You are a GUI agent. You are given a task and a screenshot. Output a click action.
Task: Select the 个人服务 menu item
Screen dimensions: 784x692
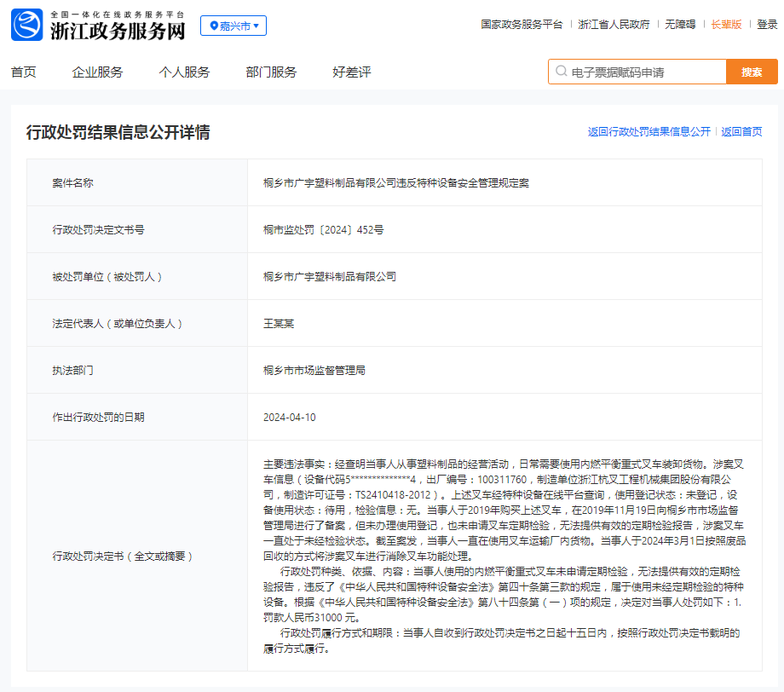pyautogui.click(x=184, y=72)
